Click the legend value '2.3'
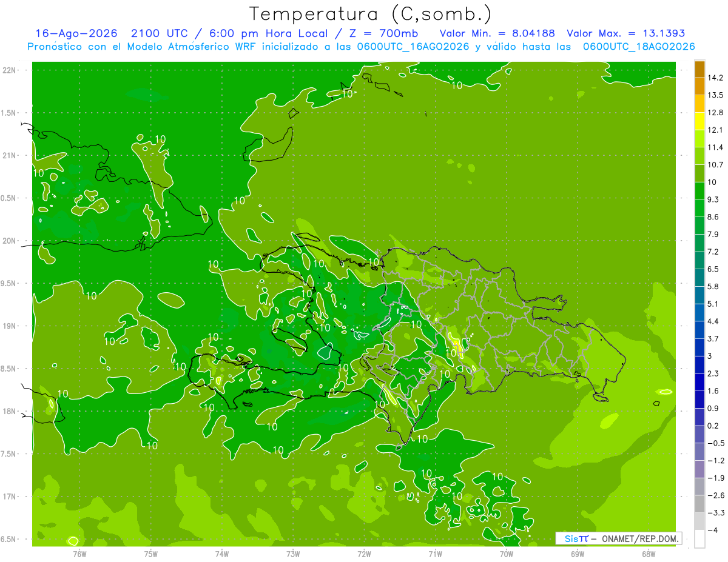The width and height of the screenshot is (728, 562). coord(713,373)
